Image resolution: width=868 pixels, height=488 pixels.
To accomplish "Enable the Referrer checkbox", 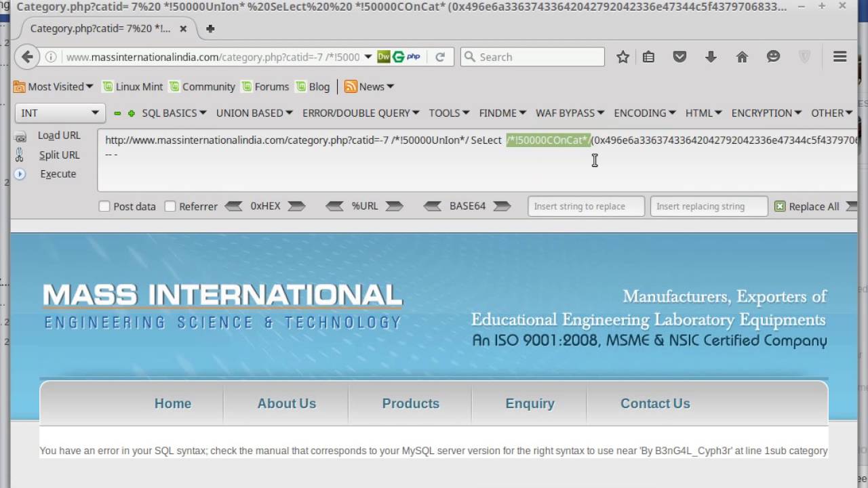I will click(170, 206).
